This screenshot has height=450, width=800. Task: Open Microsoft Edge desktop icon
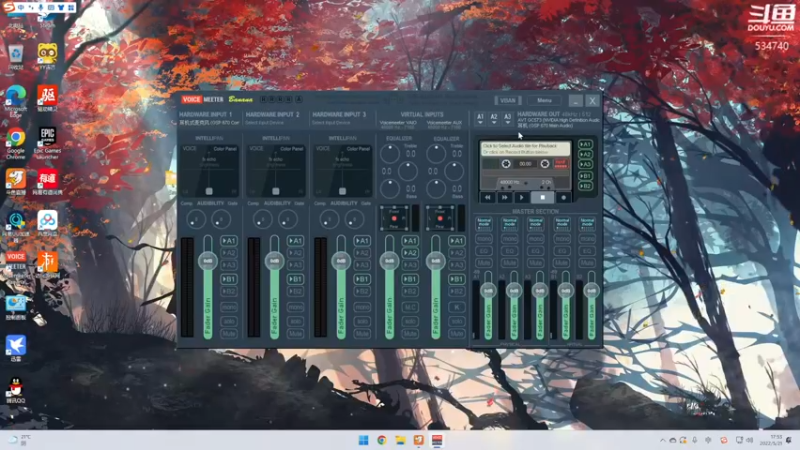pyautogui.click(x=16, y=102)
